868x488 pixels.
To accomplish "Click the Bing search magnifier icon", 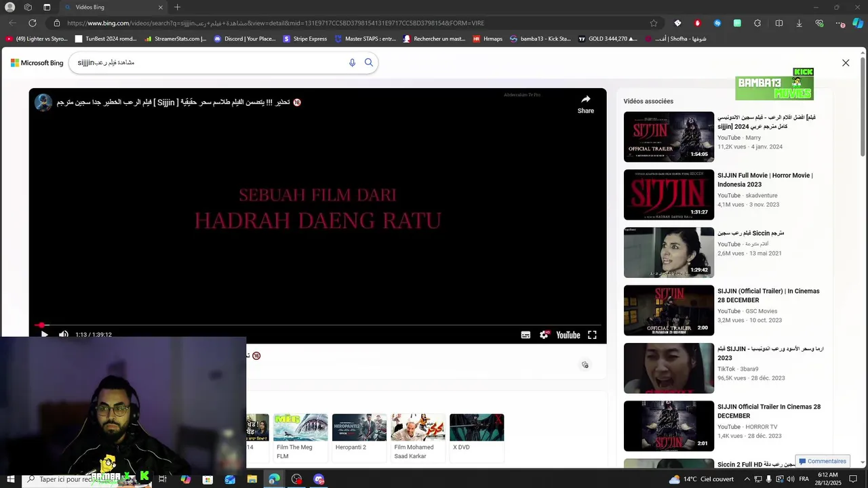I will click(x=369, y=62).
